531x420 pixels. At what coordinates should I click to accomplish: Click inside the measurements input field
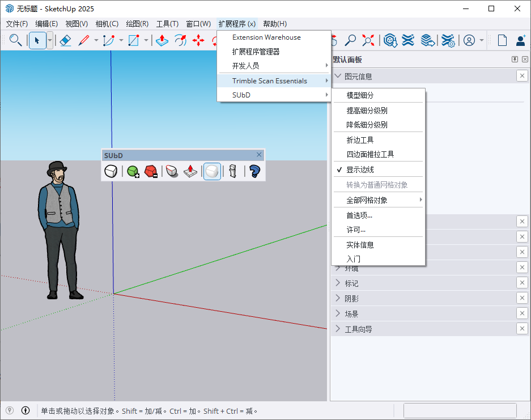tap(460, 410)
